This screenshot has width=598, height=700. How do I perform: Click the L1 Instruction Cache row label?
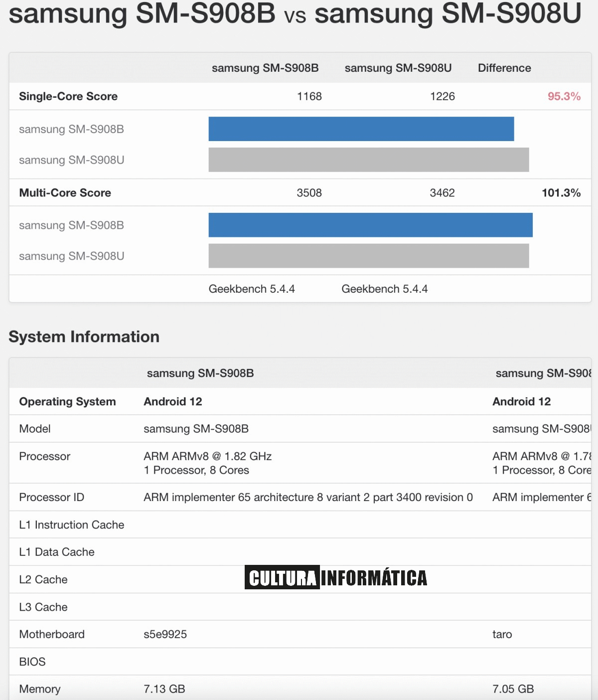(x=72, y=525)
